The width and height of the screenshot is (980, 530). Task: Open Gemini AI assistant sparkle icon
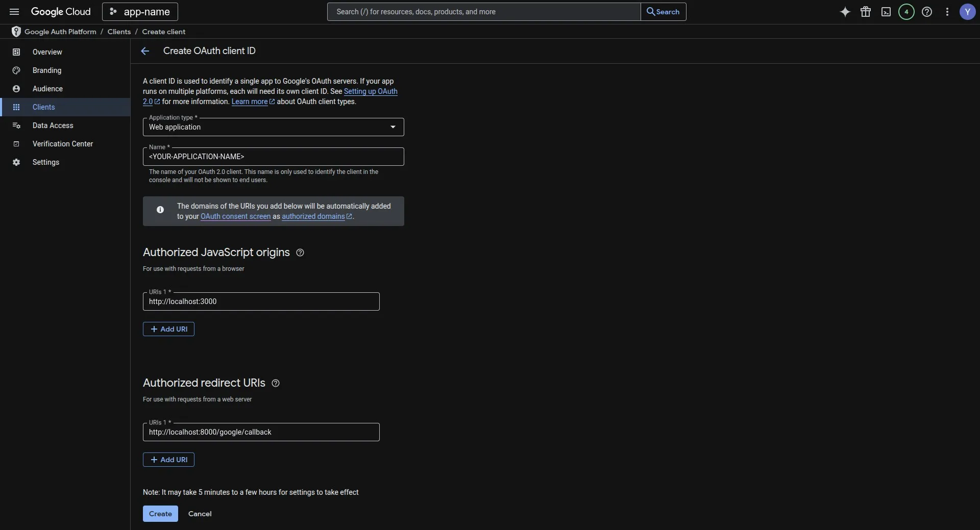tap(845, 12)
